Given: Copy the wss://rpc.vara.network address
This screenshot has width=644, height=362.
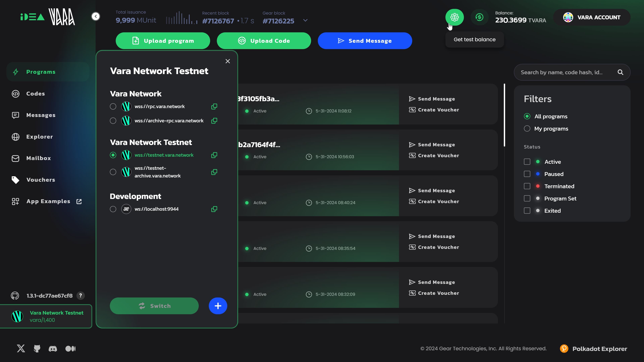Looking at the screenshot, I should [214, 106].
